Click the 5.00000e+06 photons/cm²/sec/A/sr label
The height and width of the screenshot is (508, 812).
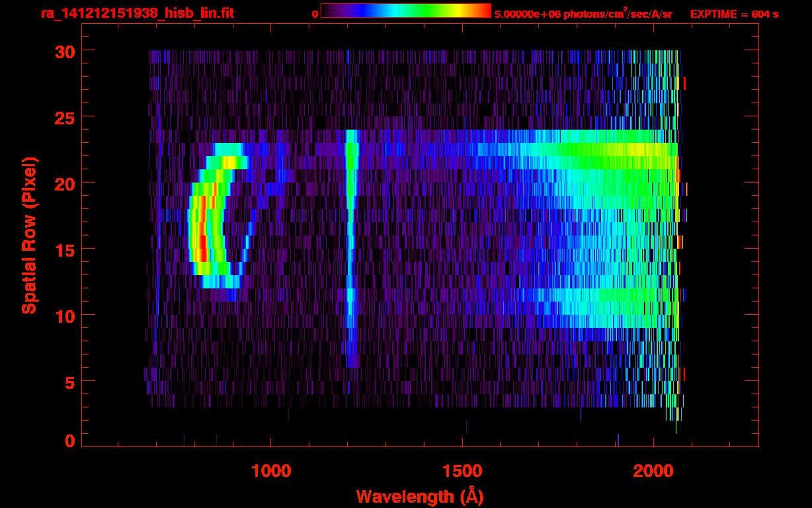583,13
